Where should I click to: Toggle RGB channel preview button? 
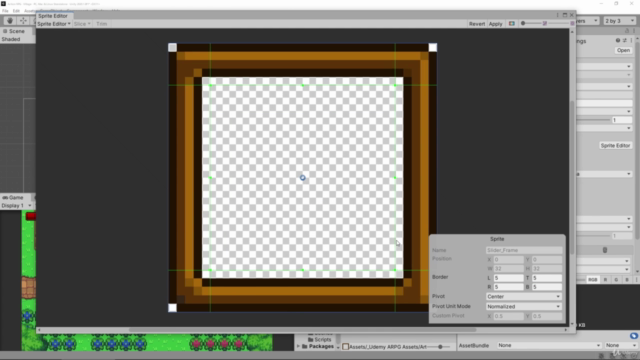(x=592, y=280)
